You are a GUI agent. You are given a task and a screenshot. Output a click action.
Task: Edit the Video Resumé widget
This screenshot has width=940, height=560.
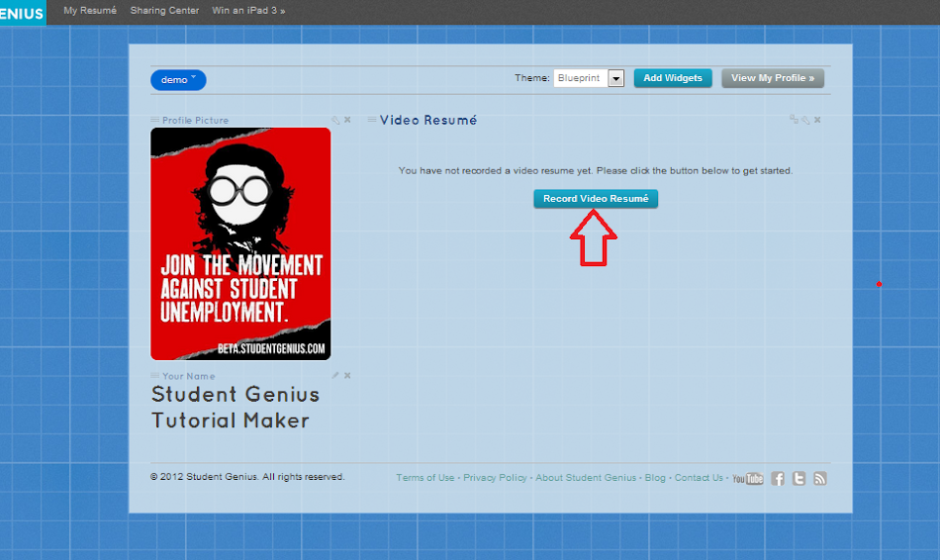(x=805, y=120)
